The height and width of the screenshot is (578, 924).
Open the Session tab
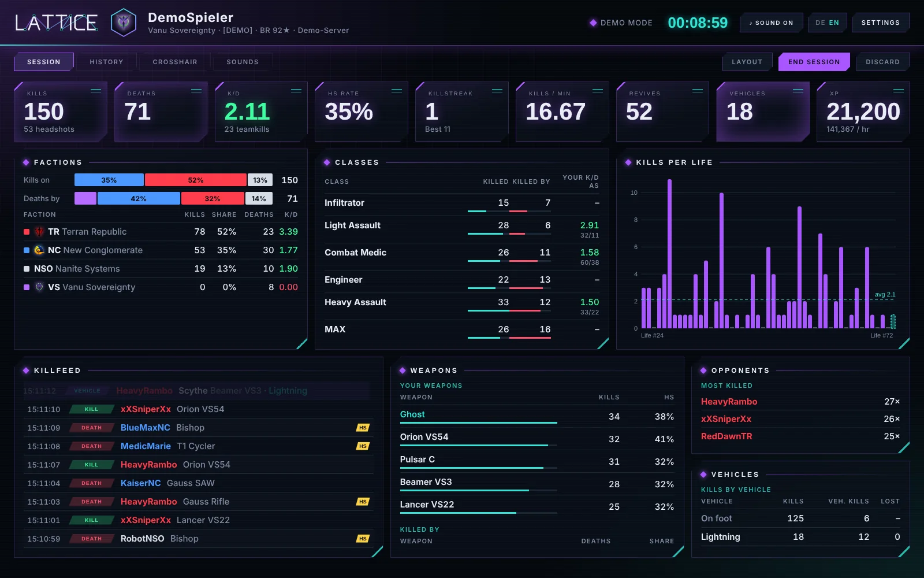coord(44,62)
